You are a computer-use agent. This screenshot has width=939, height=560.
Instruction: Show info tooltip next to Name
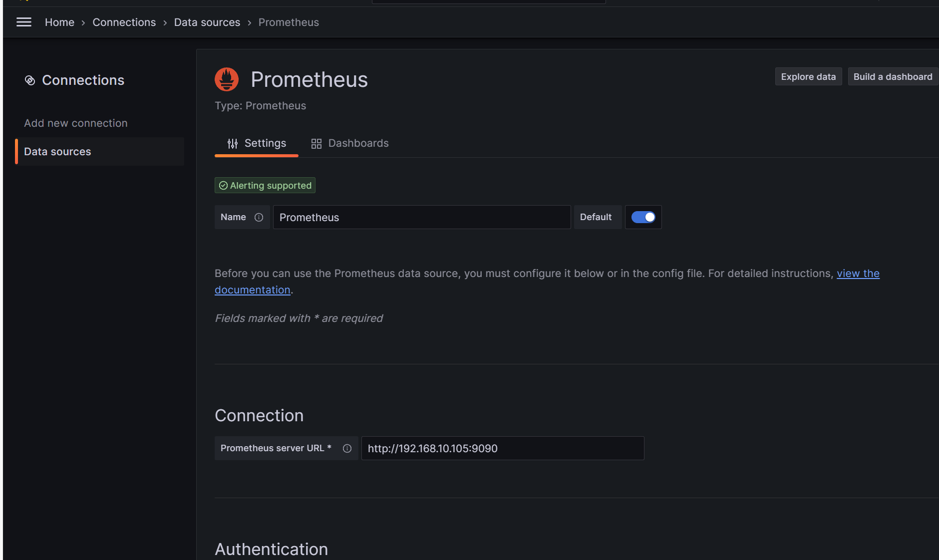(259, 218)
